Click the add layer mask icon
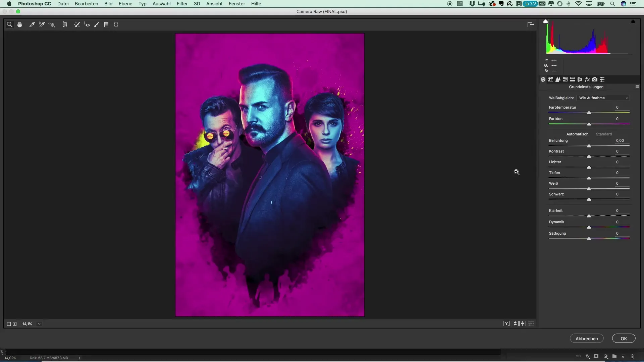 (x=596, y=356)
